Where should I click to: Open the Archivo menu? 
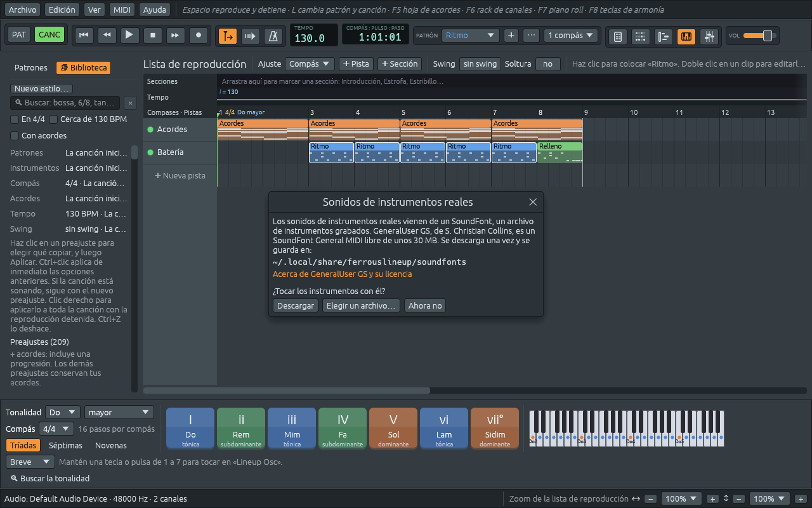click(x=23, y=10)
